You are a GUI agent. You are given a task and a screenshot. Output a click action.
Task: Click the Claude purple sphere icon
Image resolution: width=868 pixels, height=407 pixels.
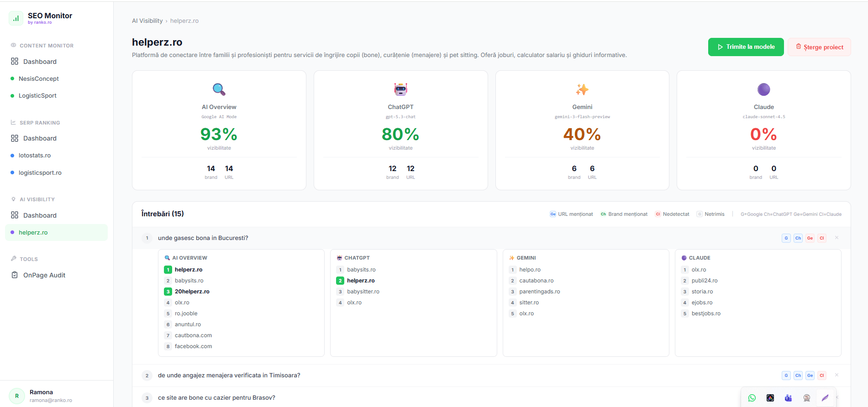click(763, 89)
